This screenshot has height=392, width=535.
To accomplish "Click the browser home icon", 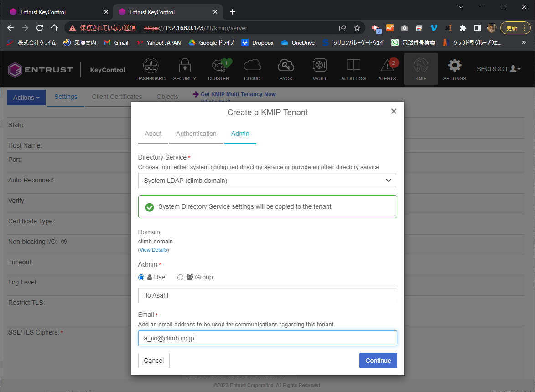I will coord(54,28).
